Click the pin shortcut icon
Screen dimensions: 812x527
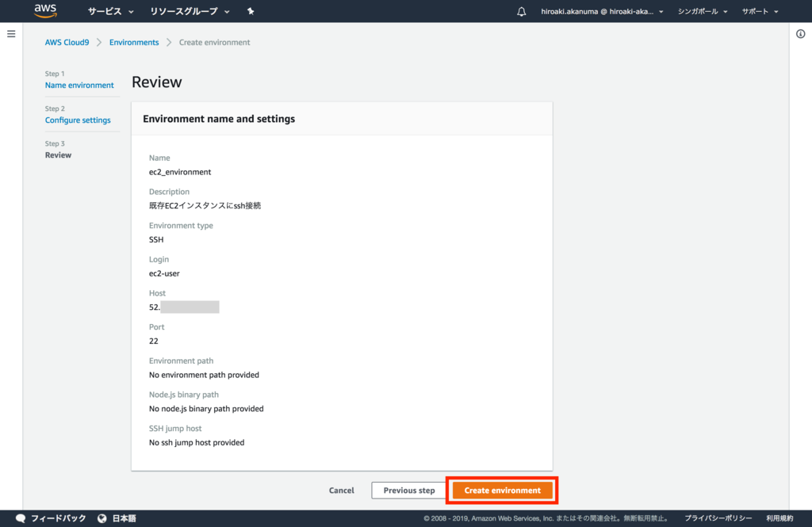pyautogui.click(x=251, y=11)
